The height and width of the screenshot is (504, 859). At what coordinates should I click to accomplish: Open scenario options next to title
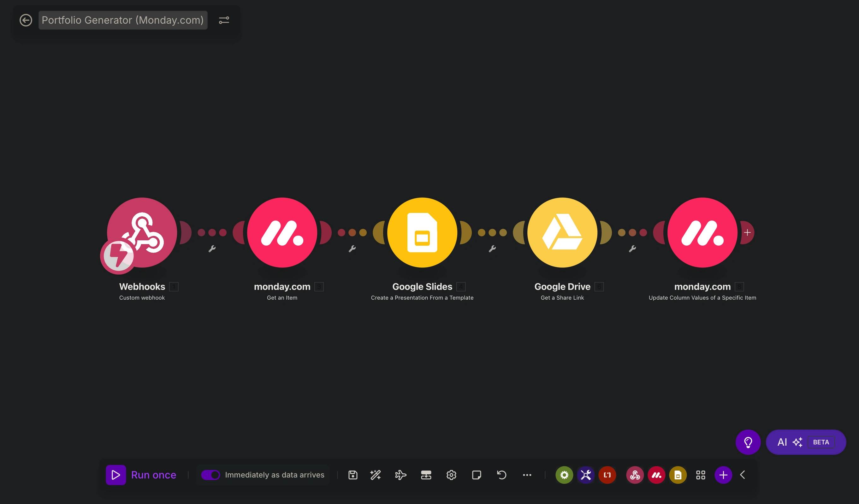(224, 20)
